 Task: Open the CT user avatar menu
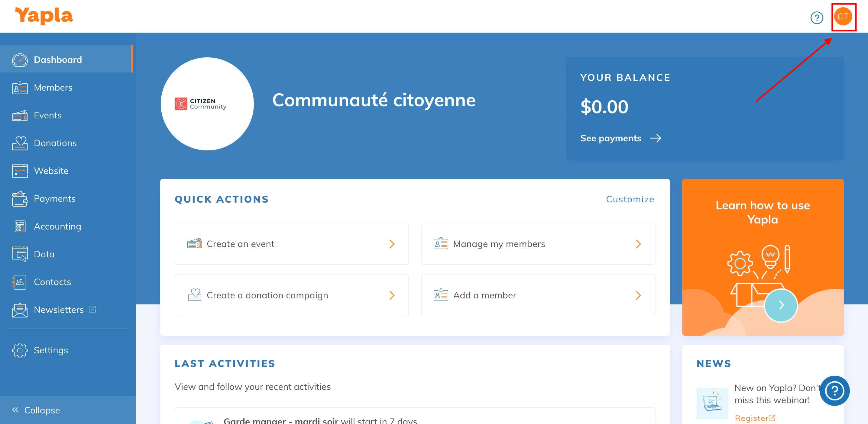click(843, 17)
